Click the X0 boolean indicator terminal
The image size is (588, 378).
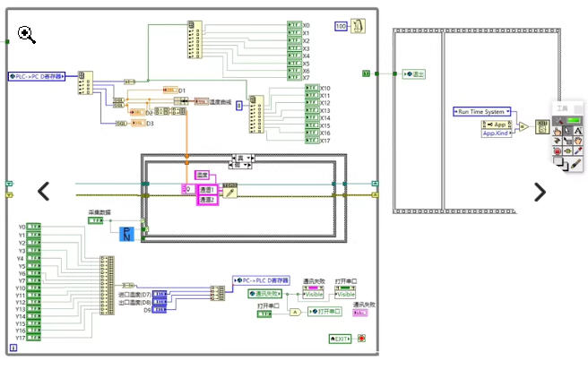[x=294, y=25]
